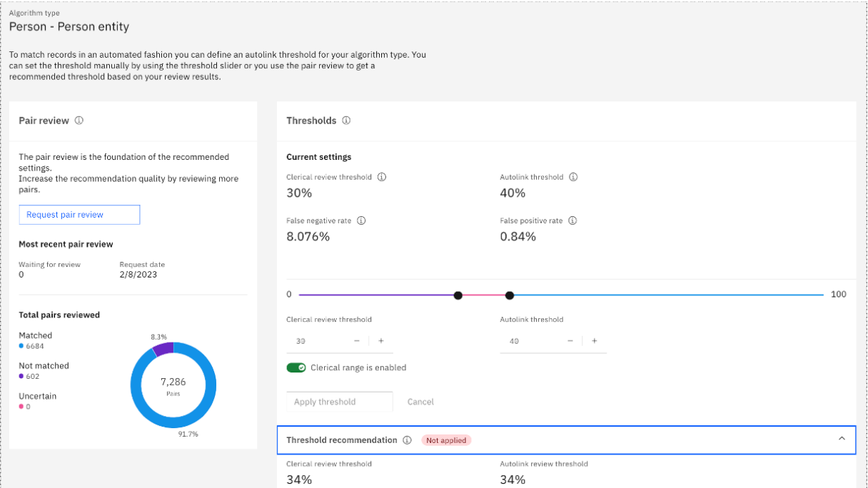Click Autolink threshold info icon

click(x=573, y=177)
